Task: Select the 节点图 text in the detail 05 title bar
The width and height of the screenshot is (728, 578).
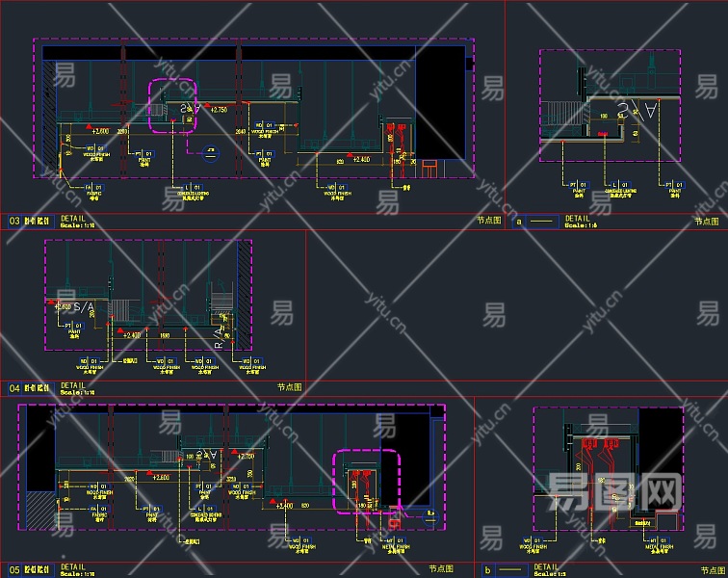Action: [441, 568]
